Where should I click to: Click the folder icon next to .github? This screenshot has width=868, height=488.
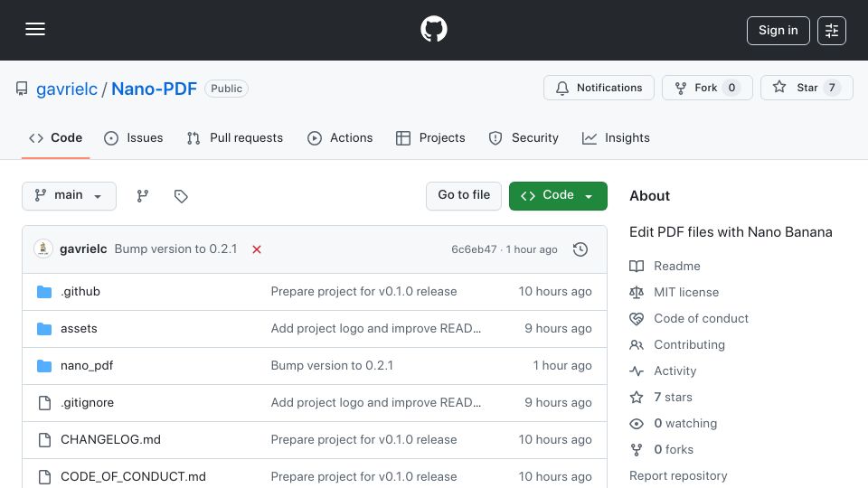44,292
